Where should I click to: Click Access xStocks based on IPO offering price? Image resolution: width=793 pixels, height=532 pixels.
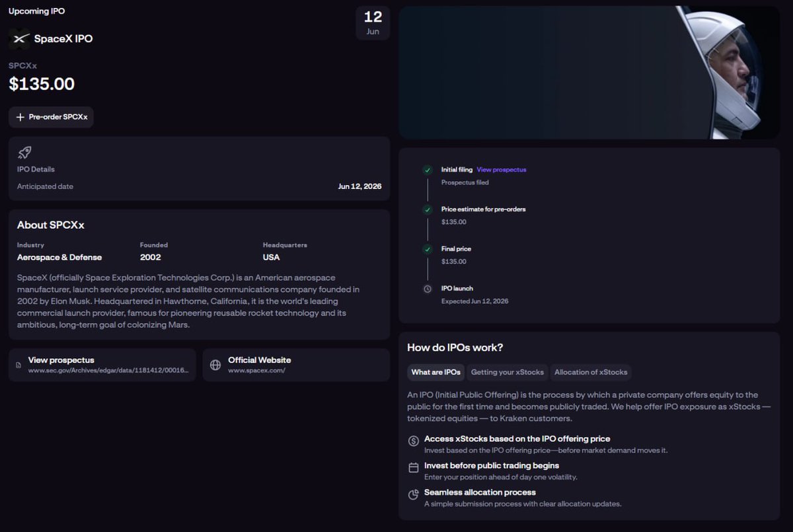point(517,439)
